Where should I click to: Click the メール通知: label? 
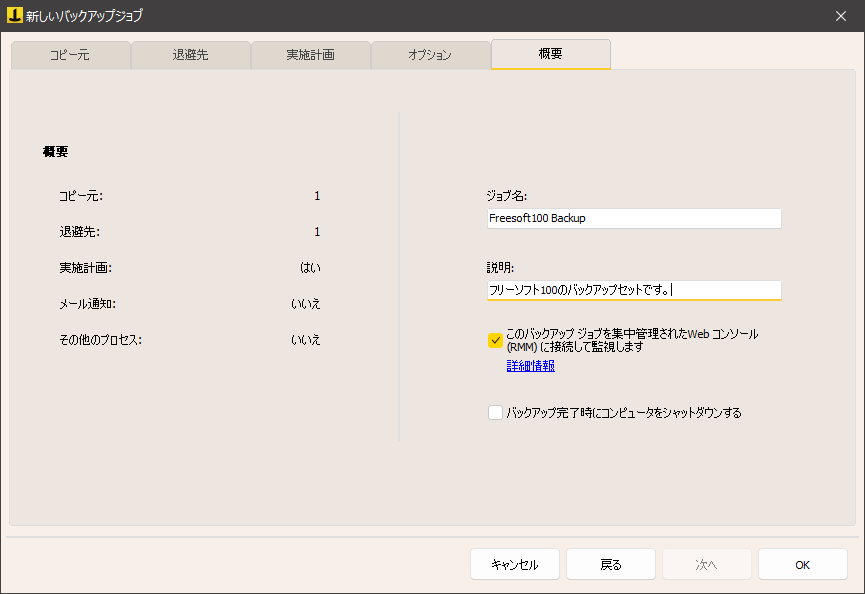tap(88, 304)
